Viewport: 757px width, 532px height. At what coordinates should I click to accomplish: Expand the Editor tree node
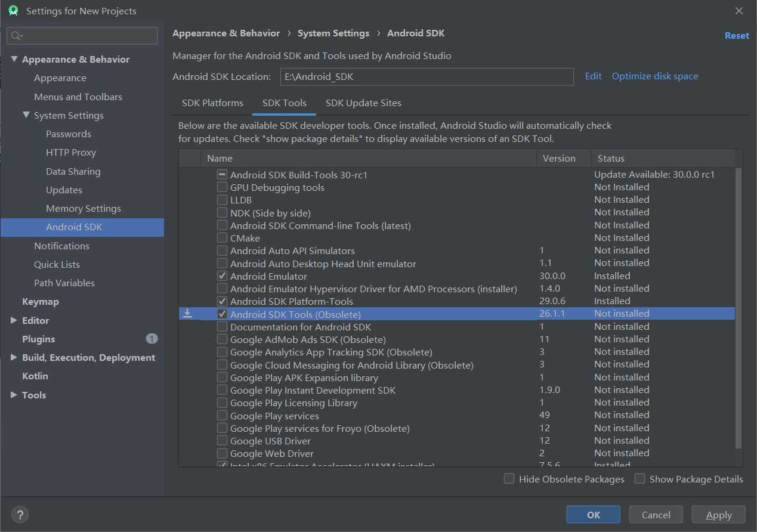coord(14,320)
